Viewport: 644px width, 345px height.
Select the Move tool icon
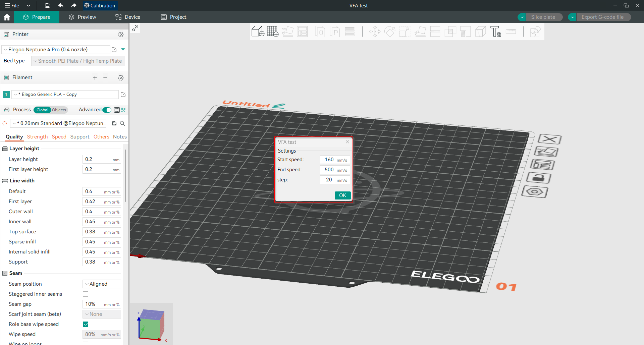(x=375, y=32)
